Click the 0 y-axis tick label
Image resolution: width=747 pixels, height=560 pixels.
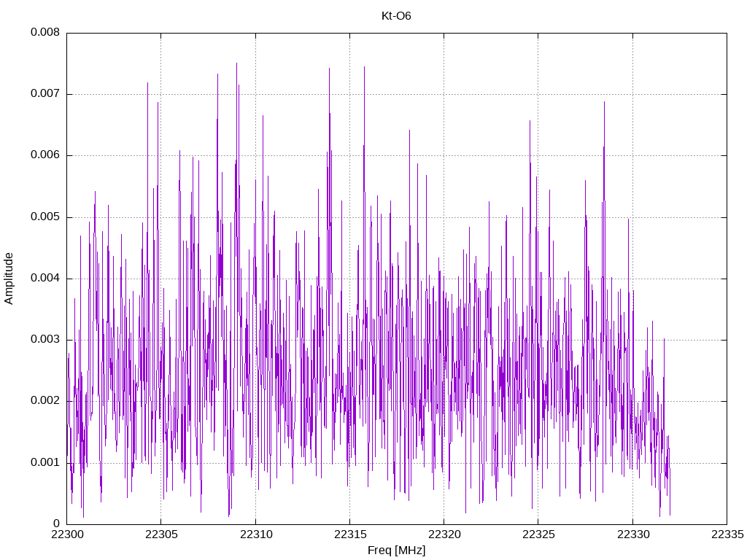click(x=57, y=524)
